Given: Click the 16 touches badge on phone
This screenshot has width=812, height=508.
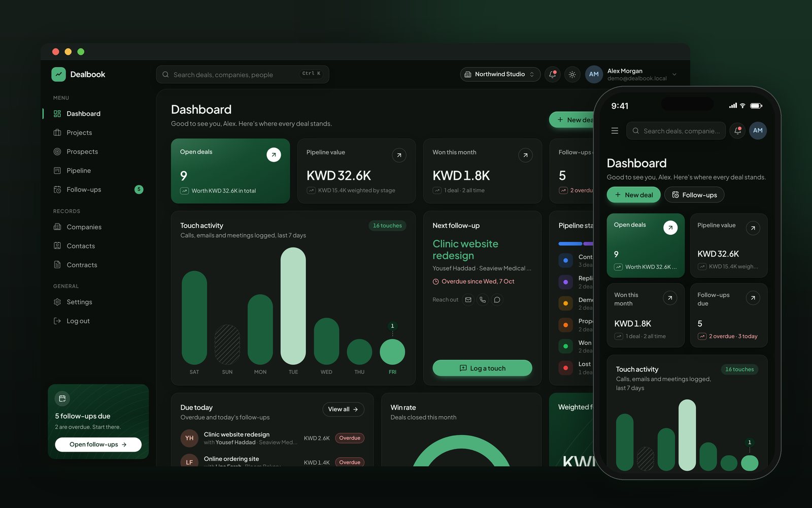Looking at the screenshot, I should [739, 369].
